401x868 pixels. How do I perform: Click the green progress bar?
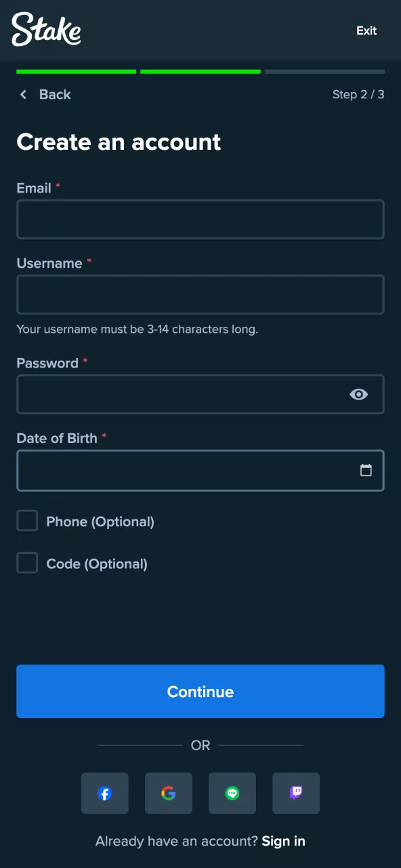click(x=75, y=71)
